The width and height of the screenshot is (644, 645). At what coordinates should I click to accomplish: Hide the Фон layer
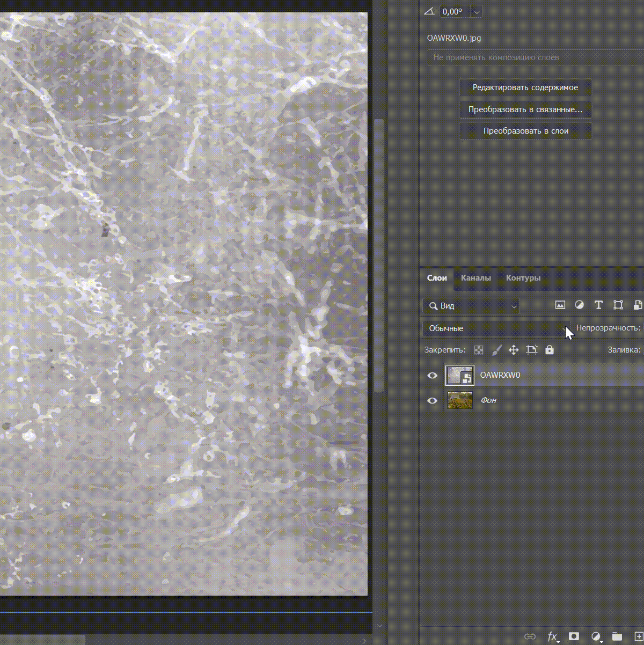pyautogui.click(x=432, y=400)
